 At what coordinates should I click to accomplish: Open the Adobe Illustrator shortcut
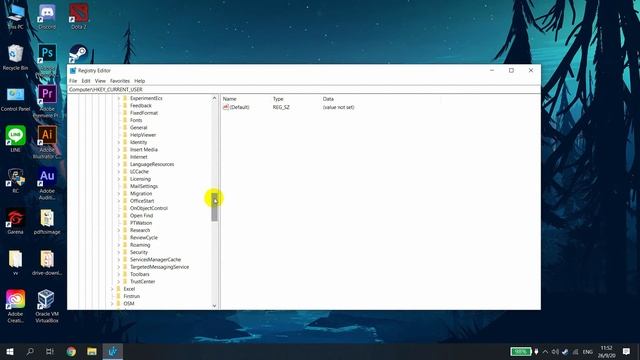(x=47, y=142)
